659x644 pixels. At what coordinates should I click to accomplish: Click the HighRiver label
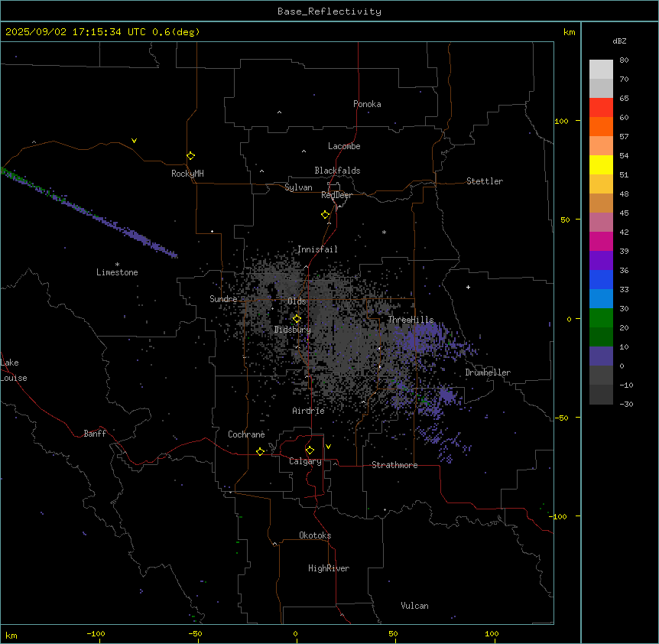click(329, 568)
